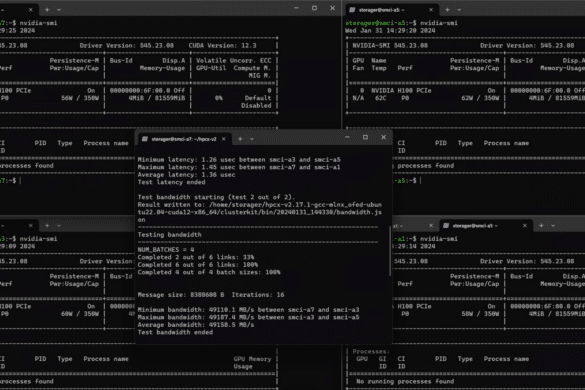Viewport: 585px width, 390px height.
Task: Add a new tab in the top-left a7 terminal
Action: (47, 10)
